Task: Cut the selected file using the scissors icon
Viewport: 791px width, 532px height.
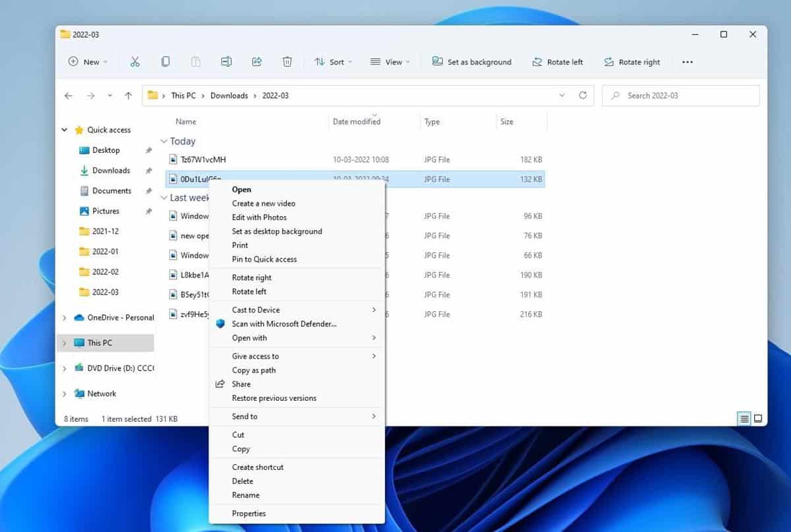Action: [134, 61]
